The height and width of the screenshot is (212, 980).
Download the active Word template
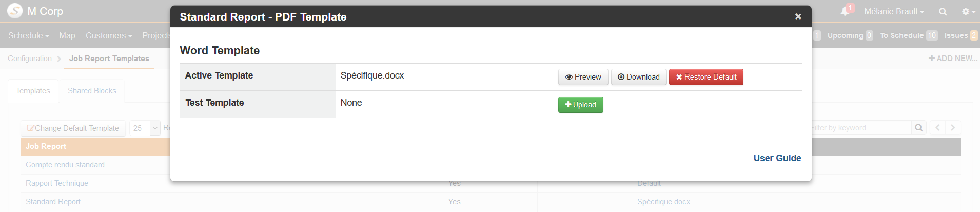pyautogui.click(x=638, y=77)
